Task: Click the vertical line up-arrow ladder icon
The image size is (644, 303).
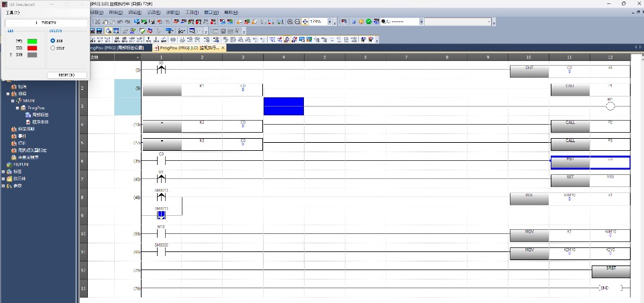Action: 149,40
